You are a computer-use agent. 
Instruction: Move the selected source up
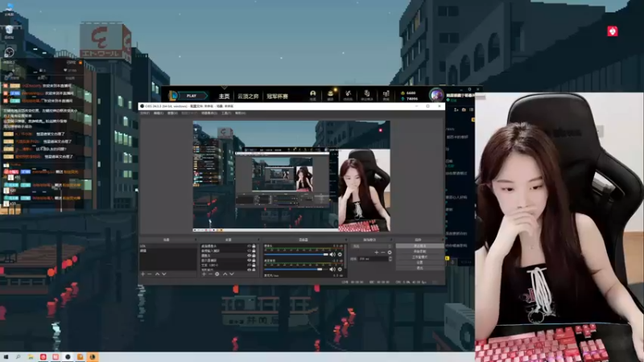click(x=225, y=274)
